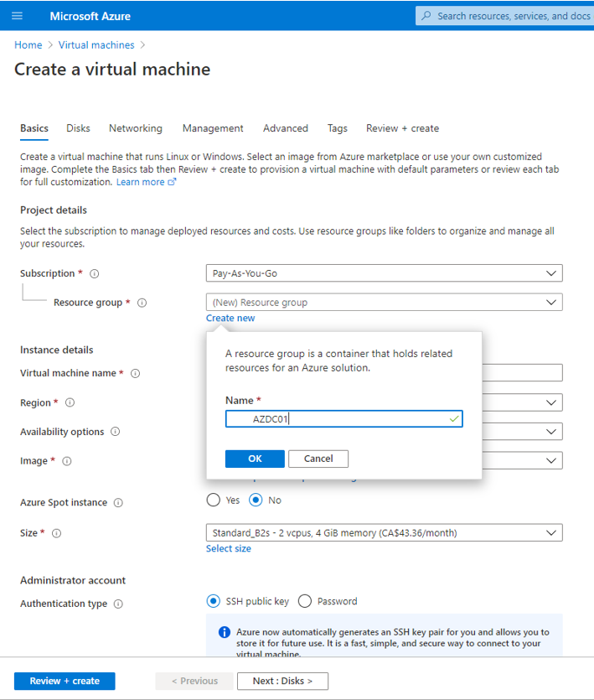Expand the Size dropdown list
This screenshot has height=700, width=594.
pyautogui.click(x=385, y=532)
